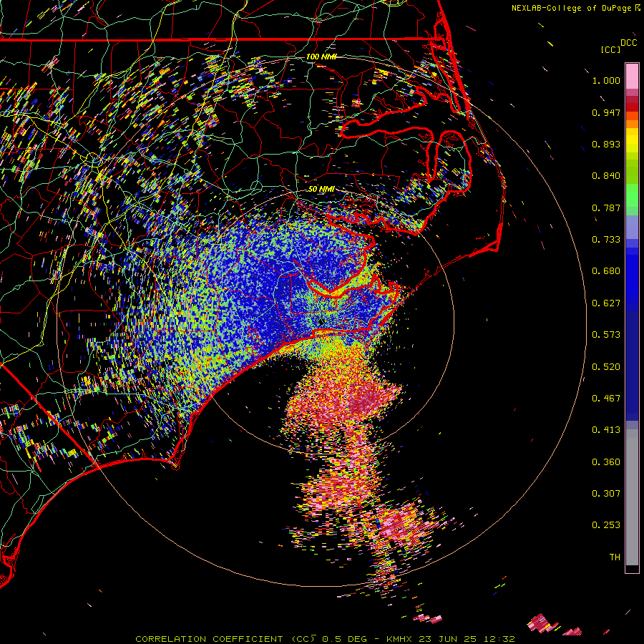Pick the bright green segment of the color bar
This screenshot has width=644, height=644.
[632, 195]
